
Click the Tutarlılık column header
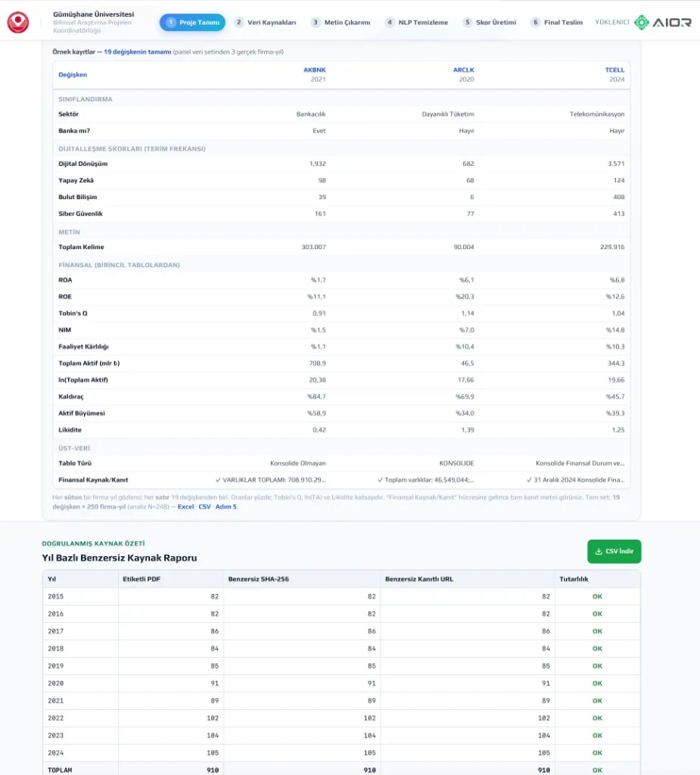point(574,579)
